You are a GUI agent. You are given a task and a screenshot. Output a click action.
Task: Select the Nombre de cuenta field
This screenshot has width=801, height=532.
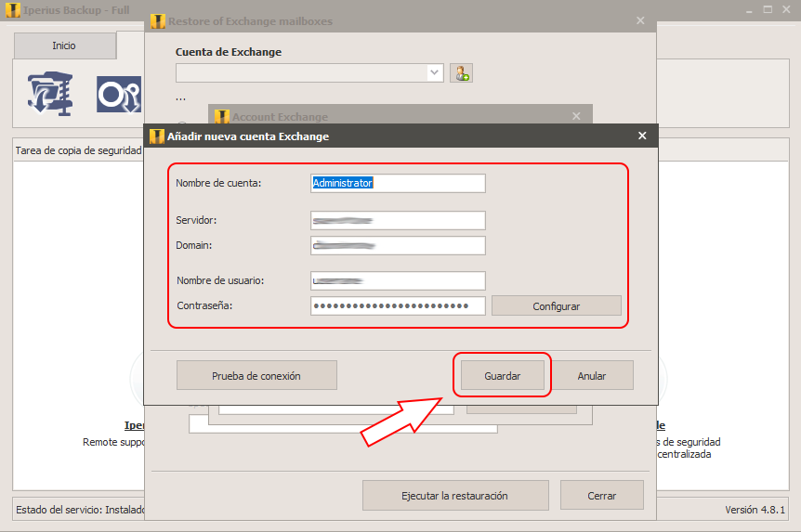(x=398, y=183)
